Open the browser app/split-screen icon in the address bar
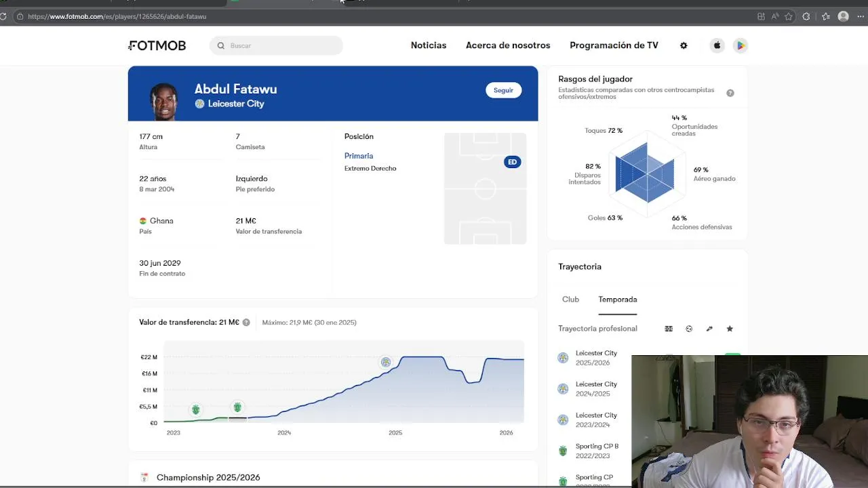 click(x=761, y=16)
